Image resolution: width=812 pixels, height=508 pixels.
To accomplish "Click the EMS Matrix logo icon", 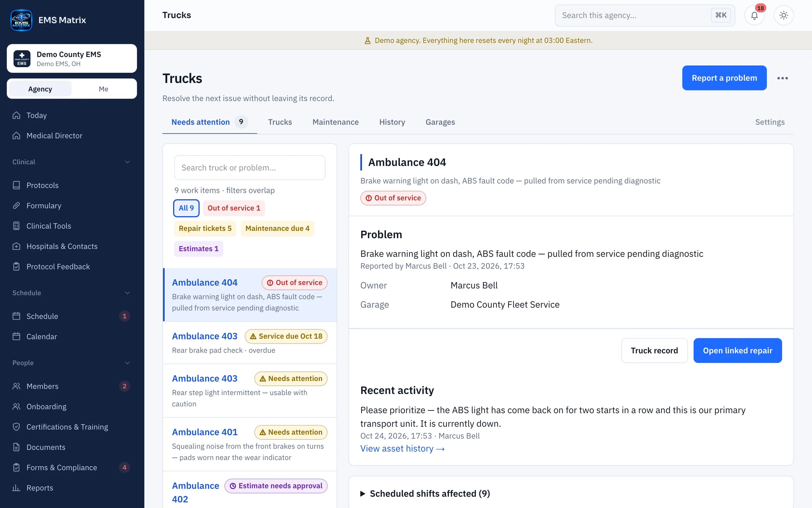I will [21, 20].
